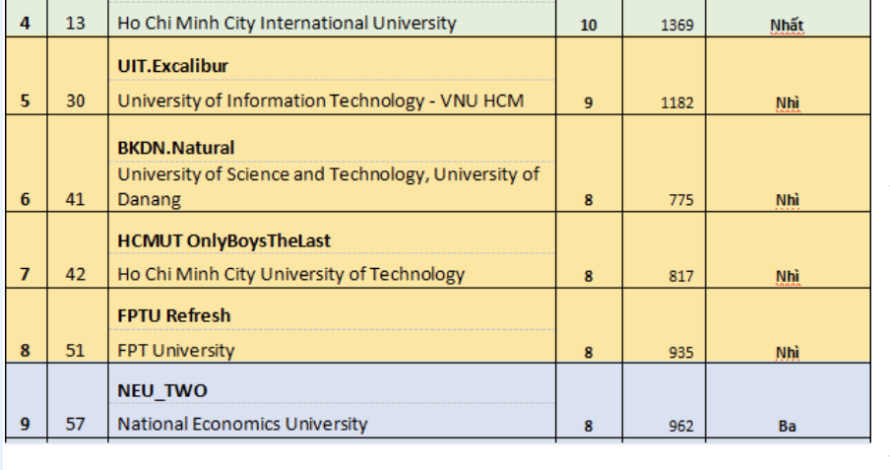Click solved count 8 in HCMUT OnlyBoysTheLast row
890x470 pixels.
[x=589, y=276]
